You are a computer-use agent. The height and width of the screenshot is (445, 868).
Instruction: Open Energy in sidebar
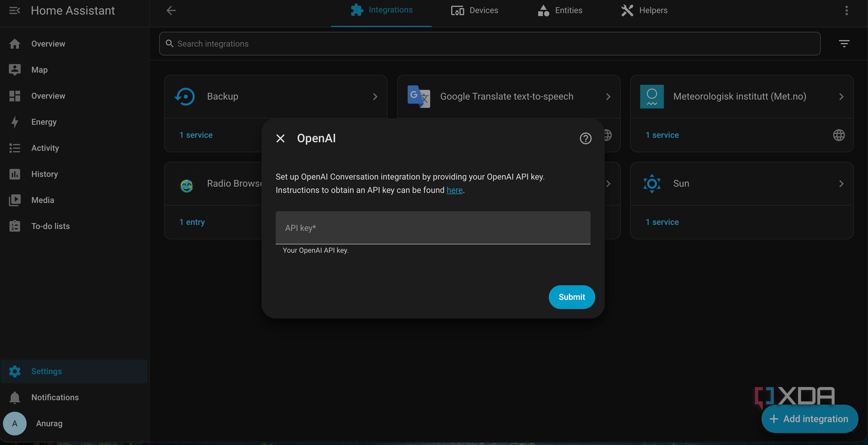(x=75, y=122)
